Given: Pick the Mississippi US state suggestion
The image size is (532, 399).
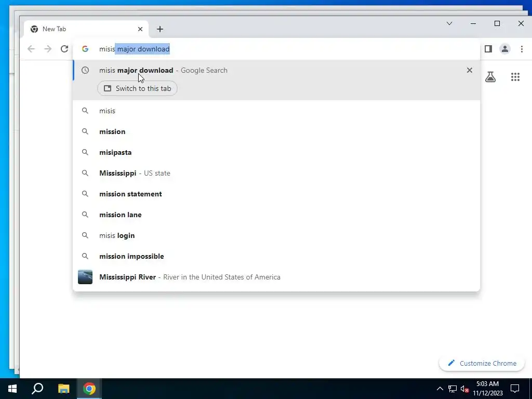Looking at the screenshot, I should (276, 173).
